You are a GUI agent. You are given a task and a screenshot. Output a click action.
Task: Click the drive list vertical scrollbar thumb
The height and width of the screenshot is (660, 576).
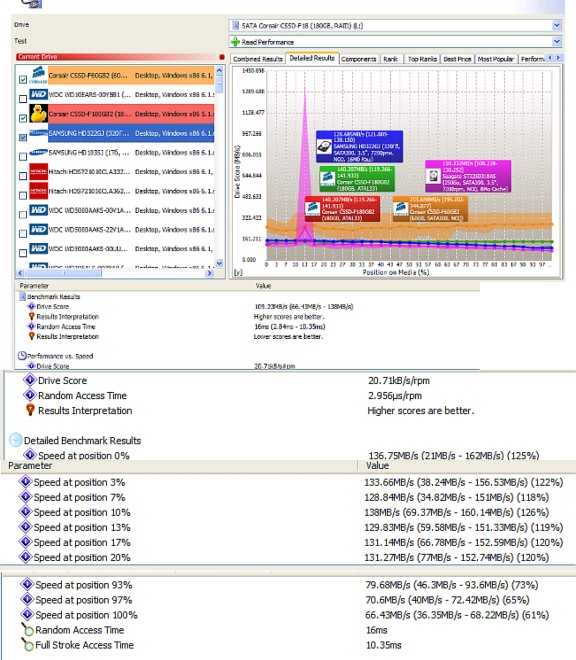(x=219, y=85)
